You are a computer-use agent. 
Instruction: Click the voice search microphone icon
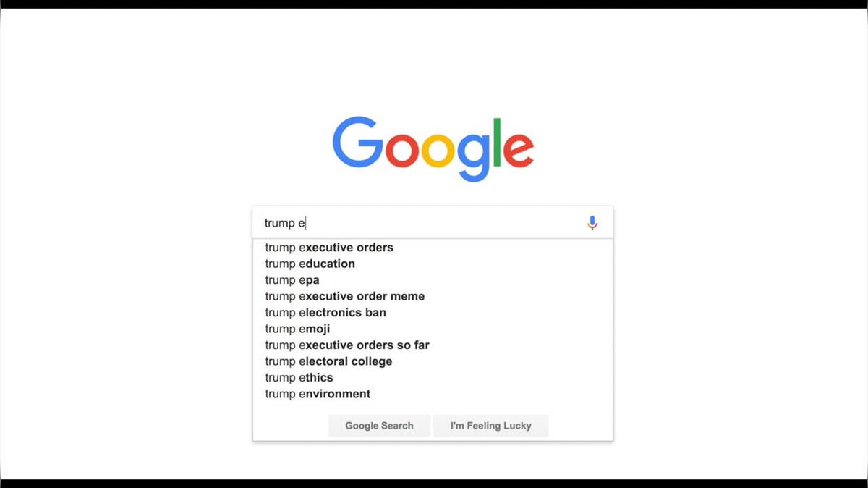pos(592,223)
